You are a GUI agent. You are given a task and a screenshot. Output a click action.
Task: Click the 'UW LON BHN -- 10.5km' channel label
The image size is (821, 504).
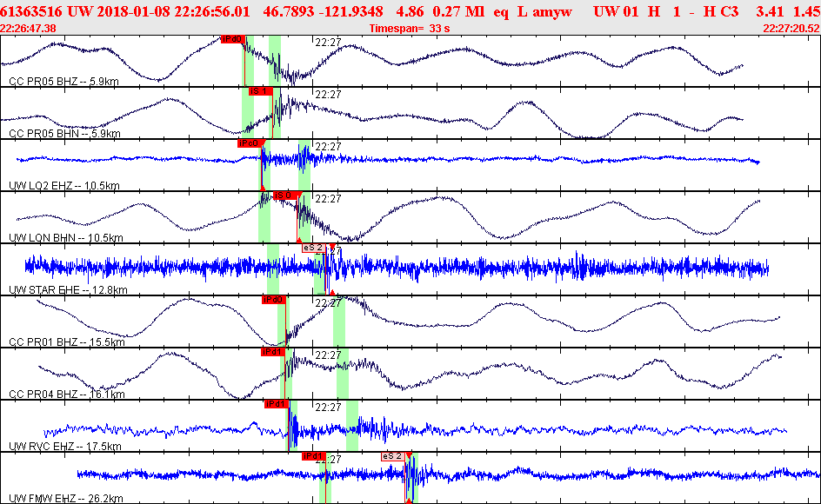point(66,238)
